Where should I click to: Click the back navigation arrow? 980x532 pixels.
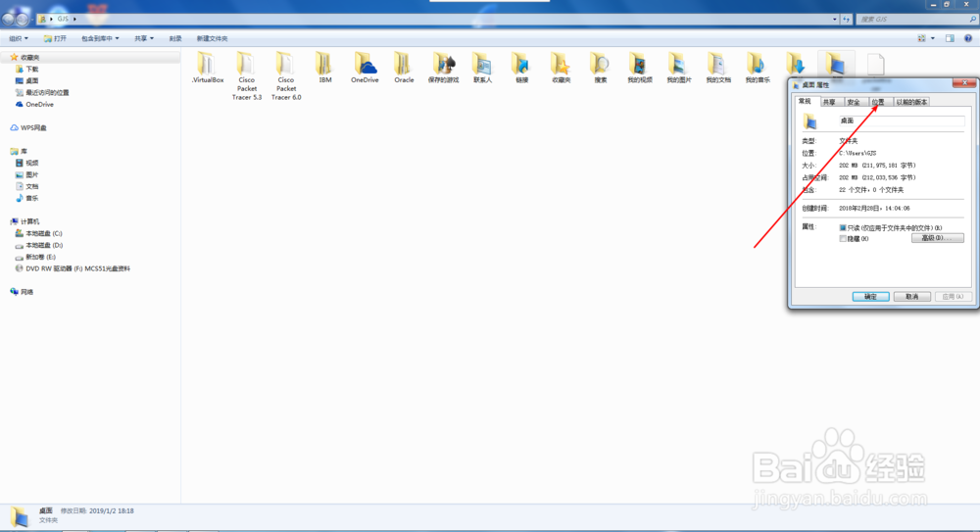pos(8,19)
